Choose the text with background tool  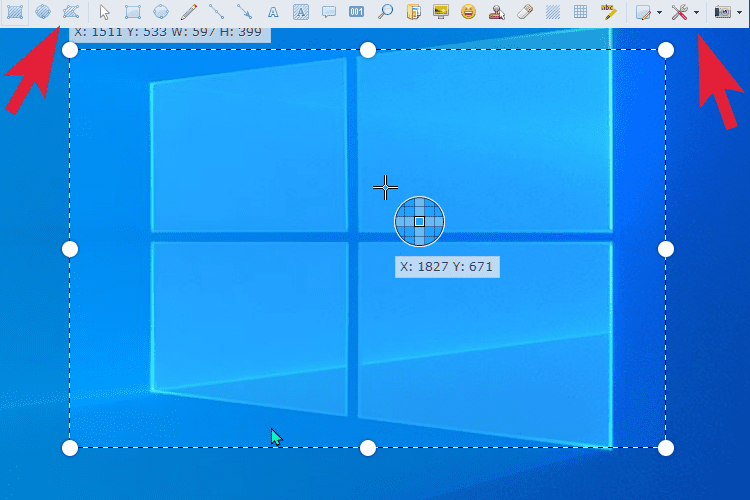pos(300,11)
